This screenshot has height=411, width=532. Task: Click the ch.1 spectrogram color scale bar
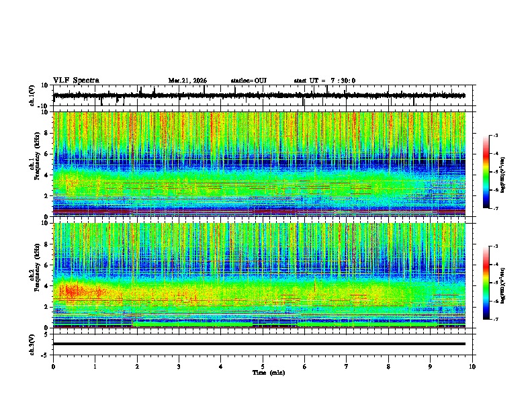(x=486, y=172)
